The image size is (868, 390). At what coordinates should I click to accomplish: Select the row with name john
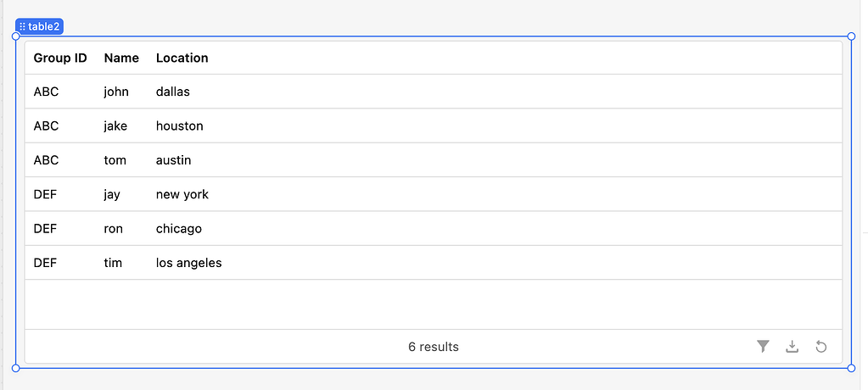pyautogui.click(x=434, y=92)
